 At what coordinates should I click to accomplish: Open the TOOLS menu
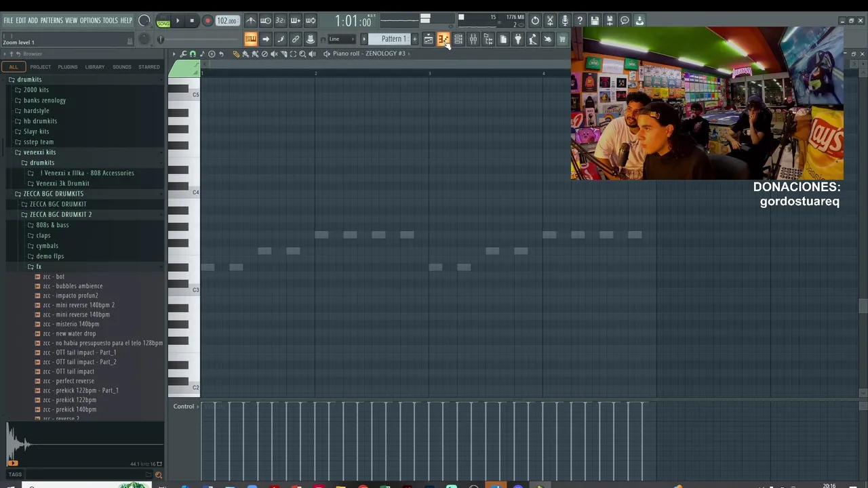tap(111, 20)
